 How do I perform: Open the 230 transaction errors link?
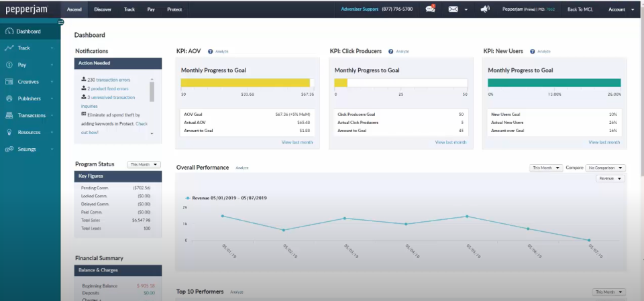tap(113, 80)
